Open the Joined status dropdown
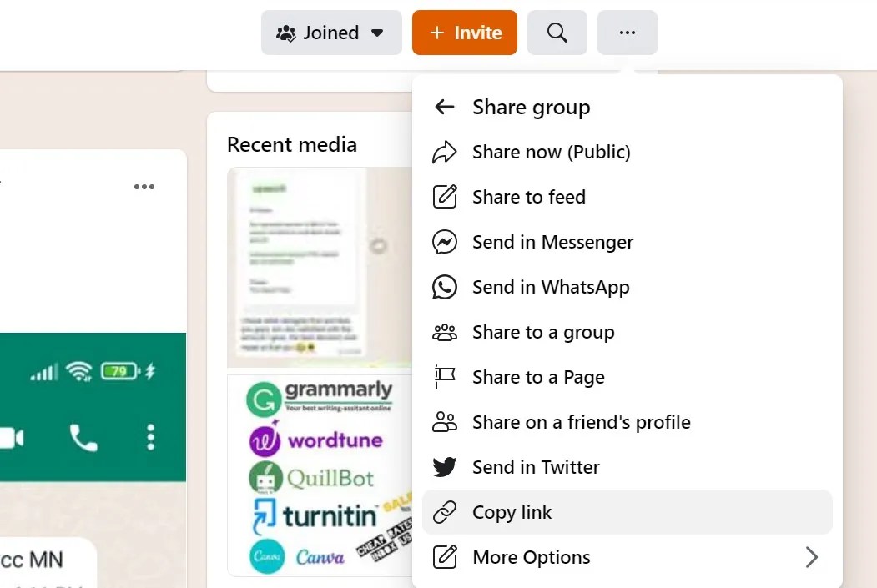Image resolution: width=877 pixels, height=588 pixels. [x=330, y=33]
